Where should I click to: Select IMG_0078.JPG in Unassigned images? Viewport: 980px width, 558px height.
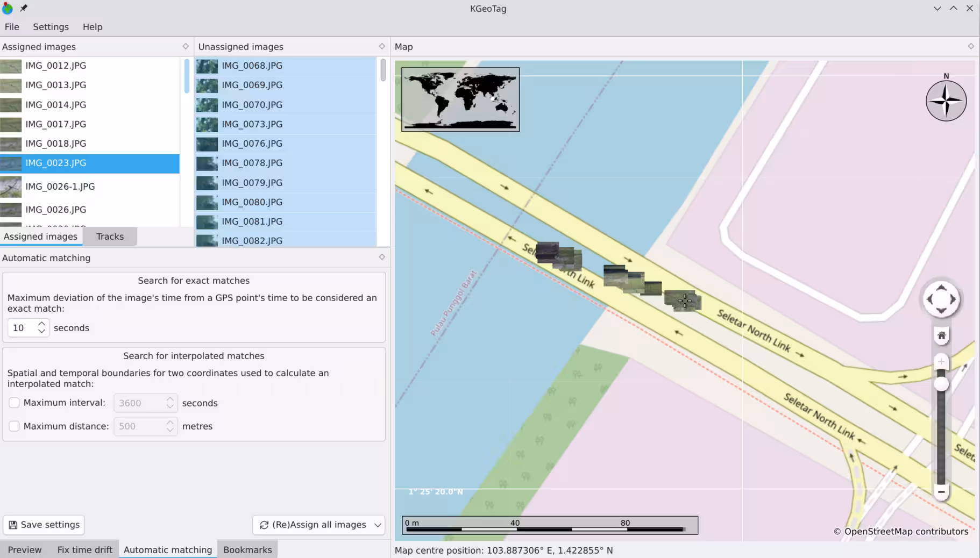[286, 163]
